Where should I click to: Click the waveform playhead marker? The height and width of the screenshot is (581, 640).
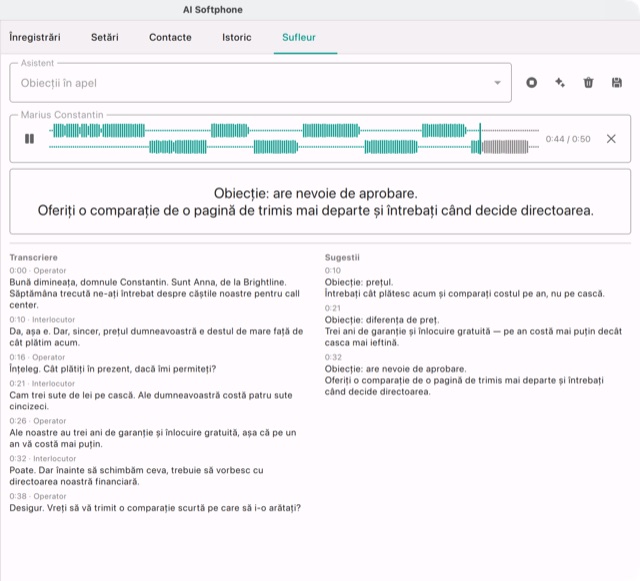pos(480,139)
